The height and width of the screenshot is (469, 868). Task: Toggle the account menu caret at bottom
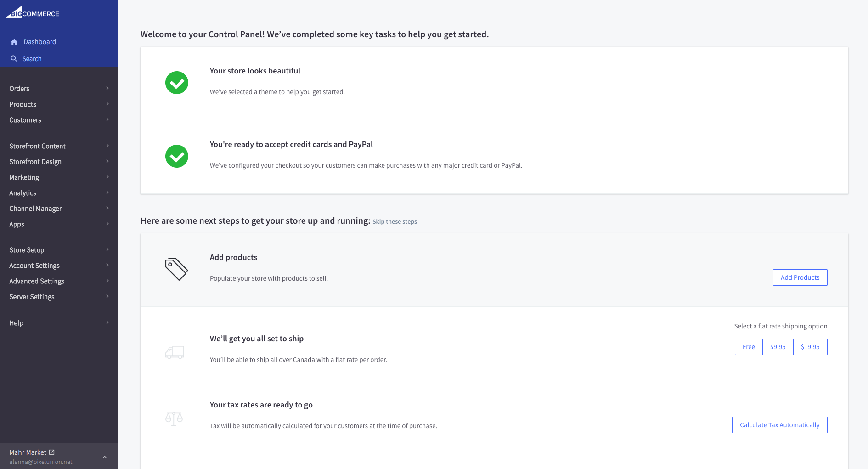coord(105,457)
